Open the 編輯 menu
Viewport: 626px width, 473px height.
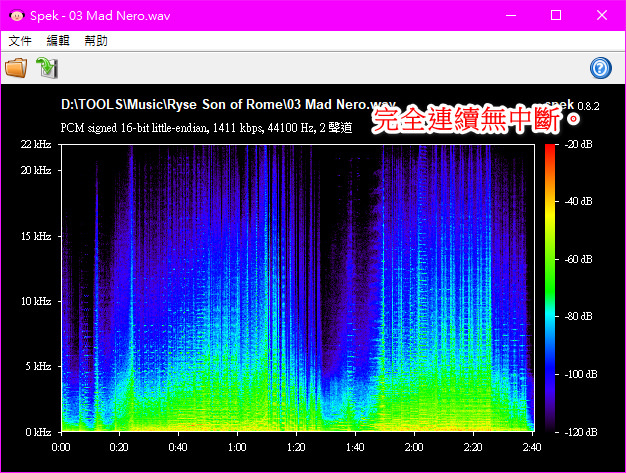coord(58,41)
